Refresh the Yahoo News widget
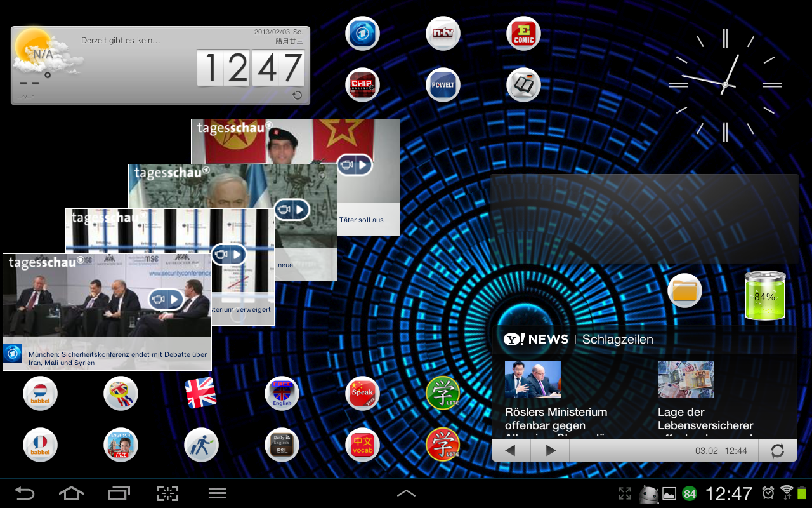The height and width of the screenshot is (508, 812). click(777, 451)
